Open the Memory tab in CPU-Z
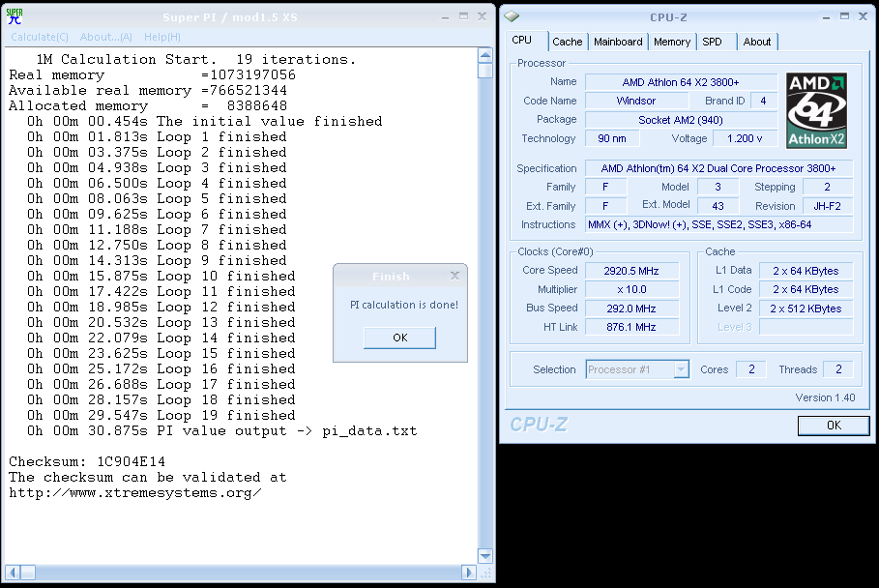Image resolution: width=879 pixels, height=588 pixels. 672,42
